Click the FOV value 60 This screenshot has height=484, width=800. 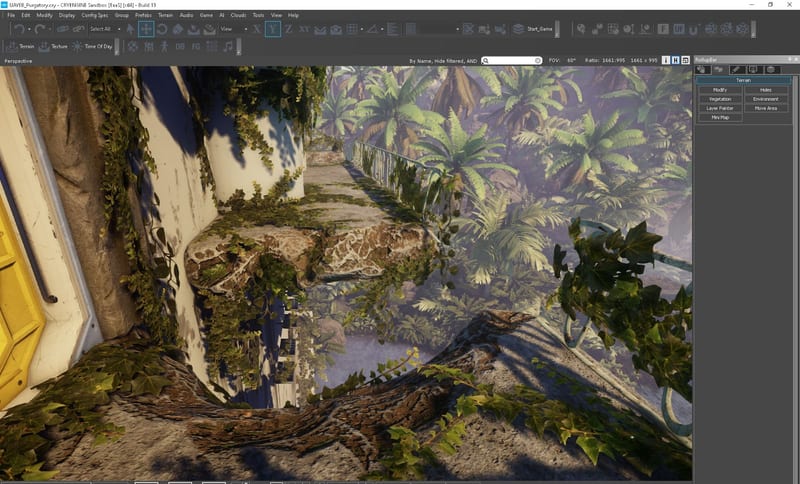click(571, 60)
